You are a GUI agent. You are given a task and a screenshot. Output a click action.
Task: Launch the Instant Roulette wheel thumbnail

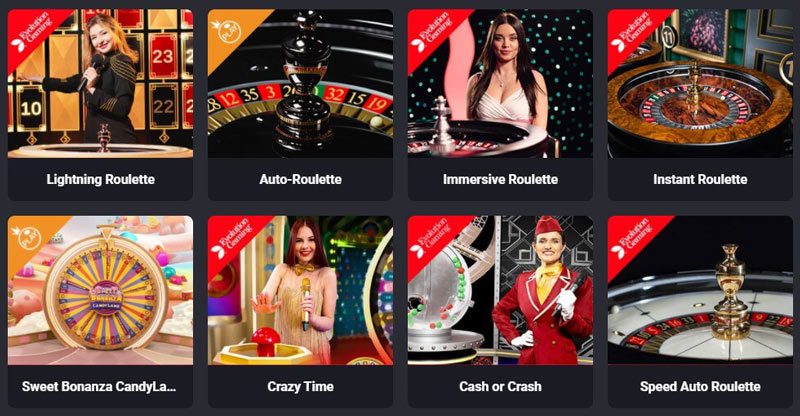[x=701, y=83]
